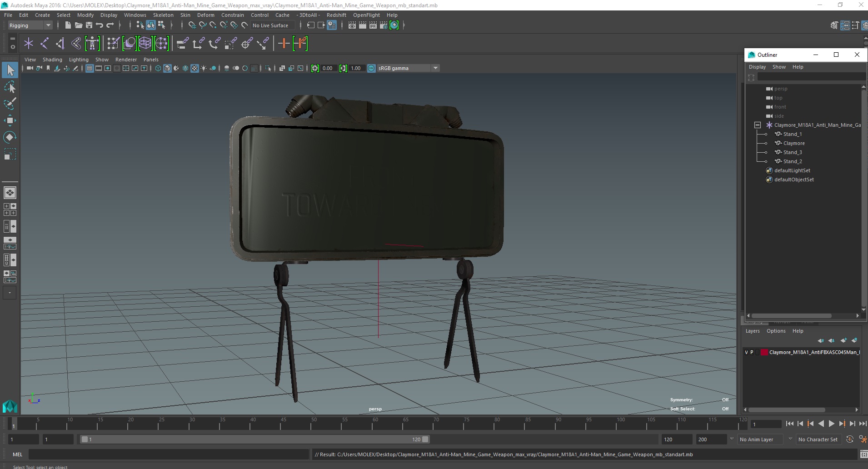Open Render Settings clapperboard icon

(384, 25)
